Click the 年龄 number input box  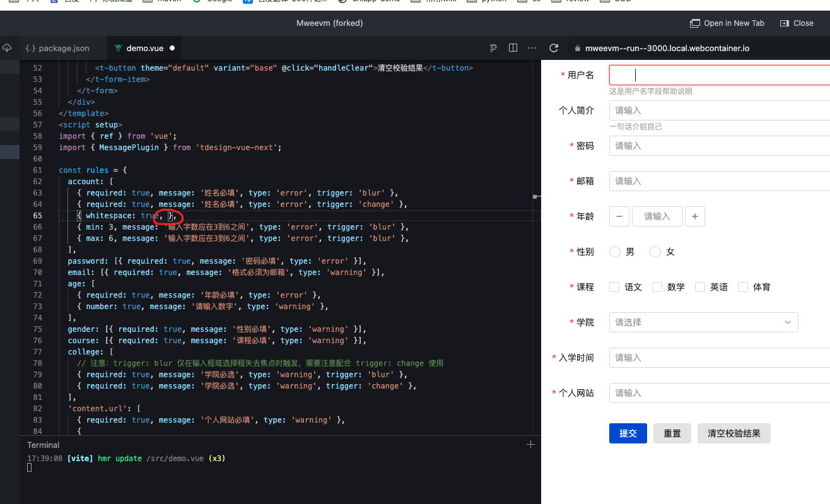point(657,216)
